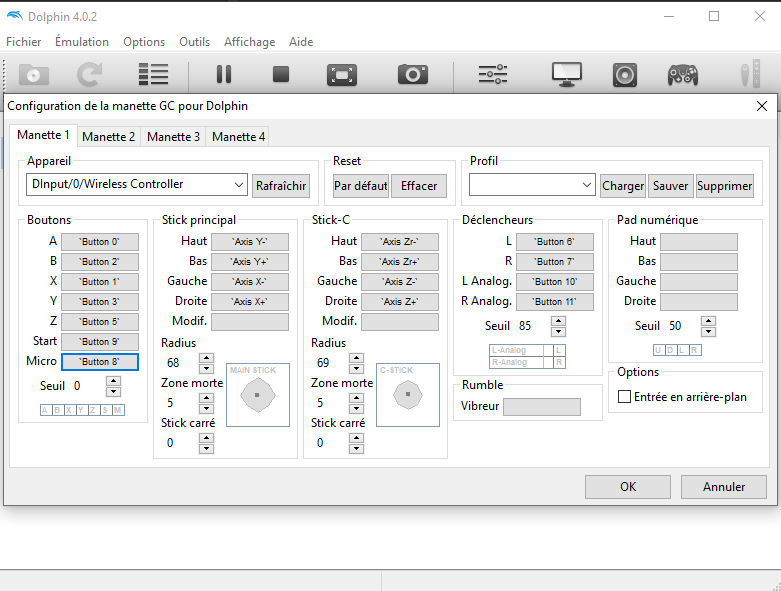This screenshot has height=591, width=781.
Task: Switch to the Manette 4 tab
Action: 238,137
